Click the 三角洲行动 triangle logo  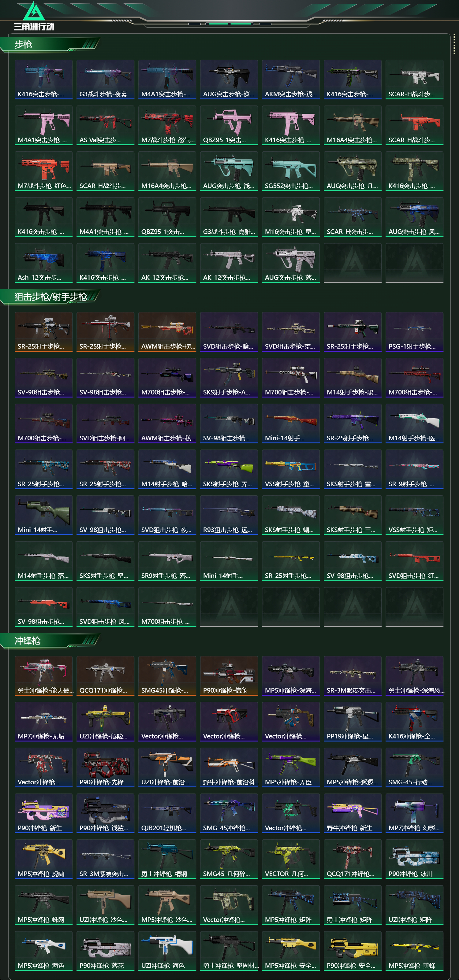[34, 16]
